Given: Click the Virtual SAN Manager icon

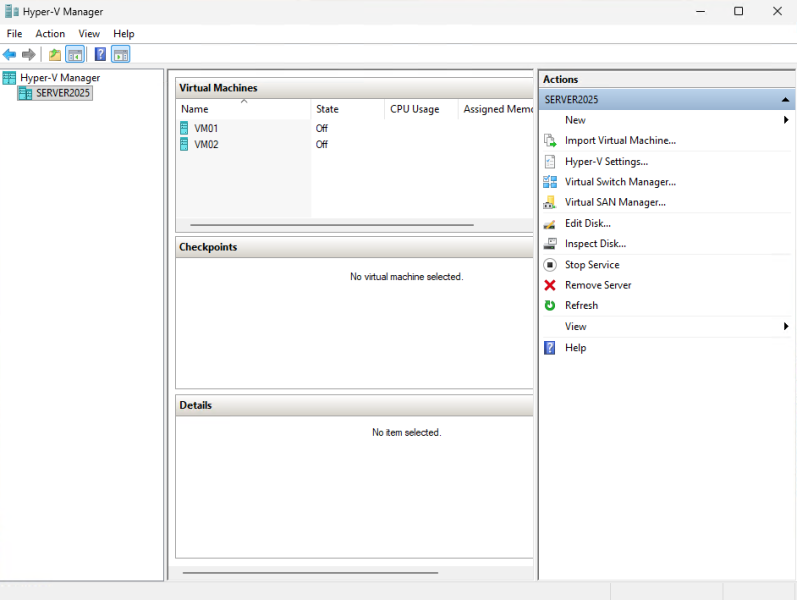Looking at the screenshot, I should point(549,202).
